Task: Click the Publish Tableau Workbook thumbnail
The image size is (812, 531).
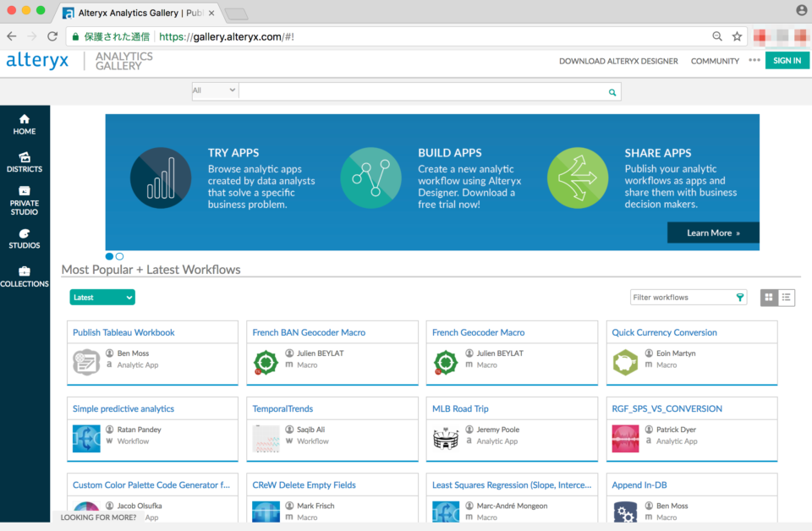Action: 85,361
